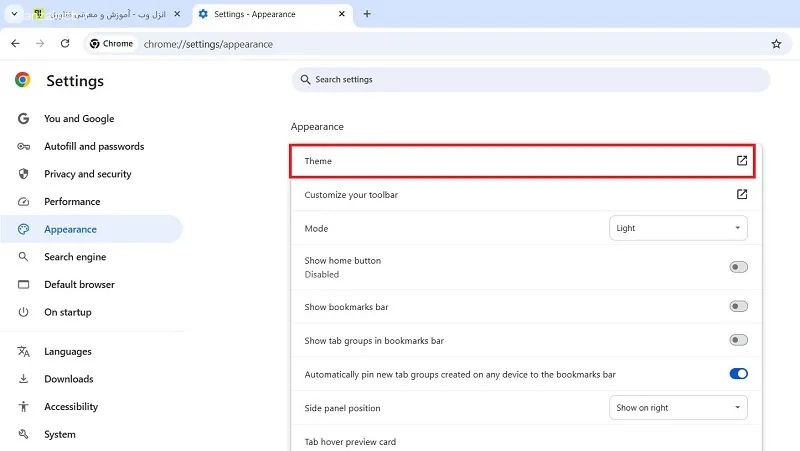This screenshot has height=451, width=800.
Task: Click the address bar URL chrome://settings/appearance
Action: [208, 44]
